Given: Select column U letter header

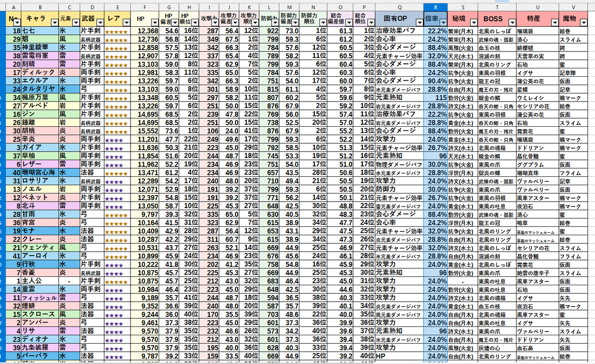Looking at the screenshot, I should coord(537,7).
